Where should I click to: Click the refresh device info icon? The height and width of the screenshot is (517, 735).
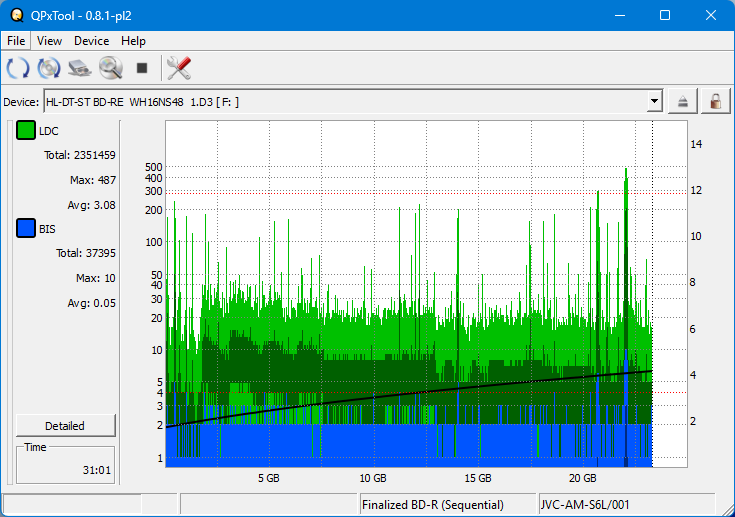[x=18, y=68]
